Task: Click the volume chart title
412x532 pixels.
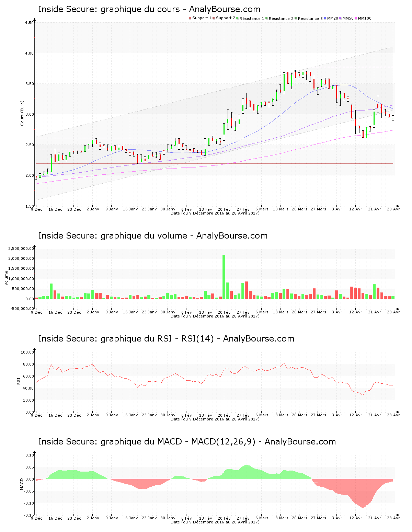Action: click(152, 236)
